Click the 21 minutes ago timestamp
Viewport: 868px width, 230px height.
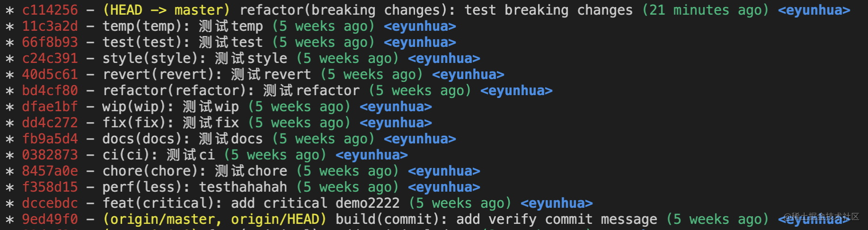[705, 10]
